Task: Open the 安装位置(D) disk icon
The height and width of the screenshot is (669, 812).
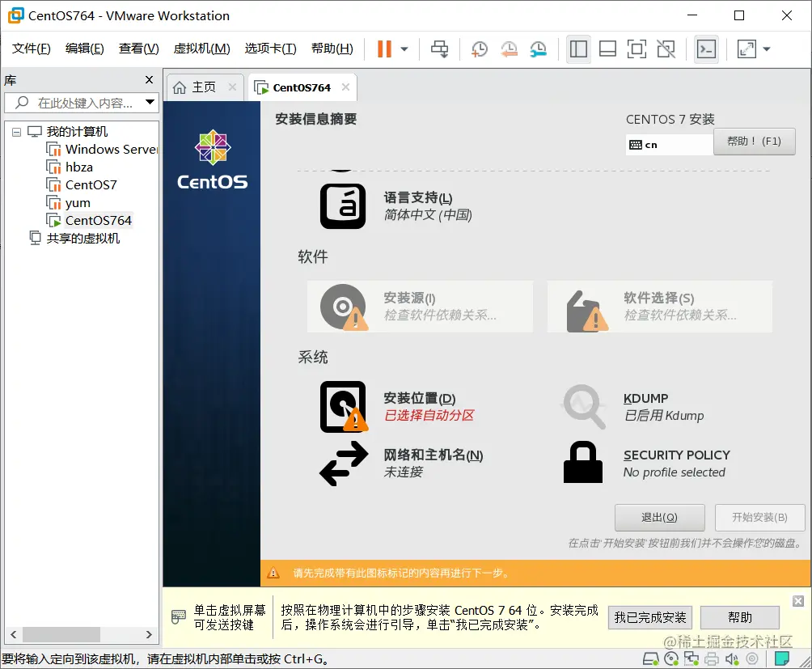Action: (x=344, y=407)
